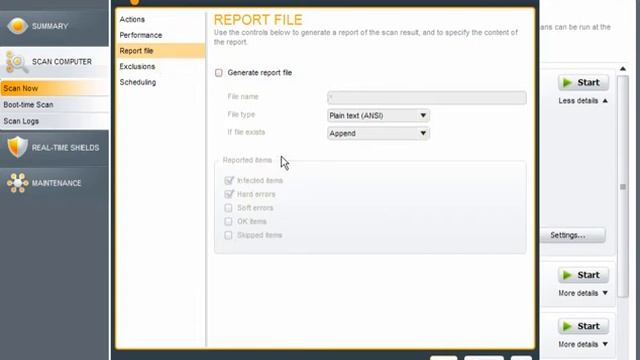Switch to the Actions settings page
Viewport: 640px width, 360px height.
pos(160,19)
